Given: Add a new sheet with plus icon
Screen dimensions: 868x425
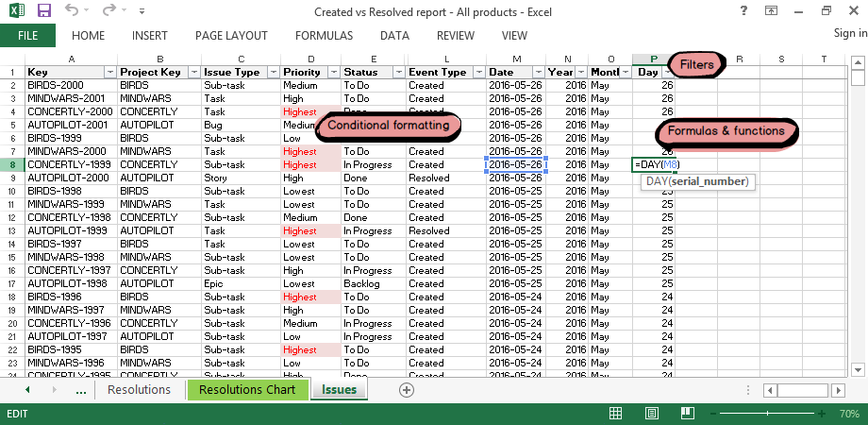Looking at the screenshot, I should pyautogui.click(x=407, y=390).
